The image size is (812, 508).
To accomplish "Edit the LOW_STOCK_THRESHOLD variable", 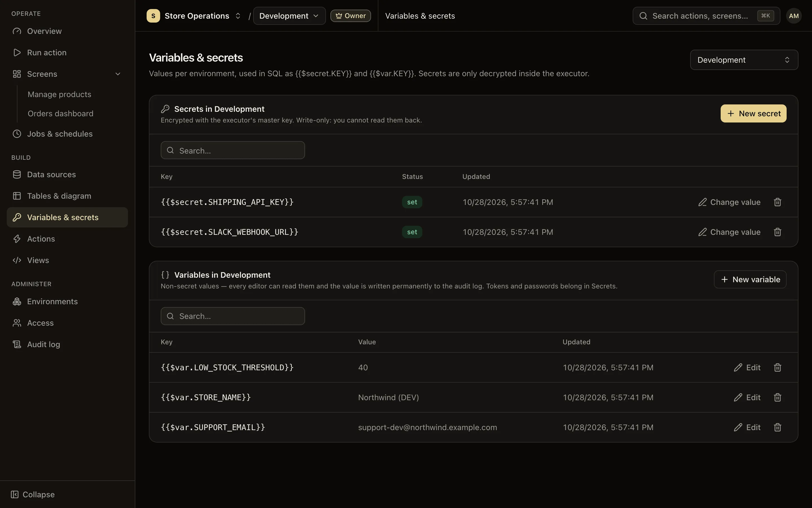I will pos(747,367).
